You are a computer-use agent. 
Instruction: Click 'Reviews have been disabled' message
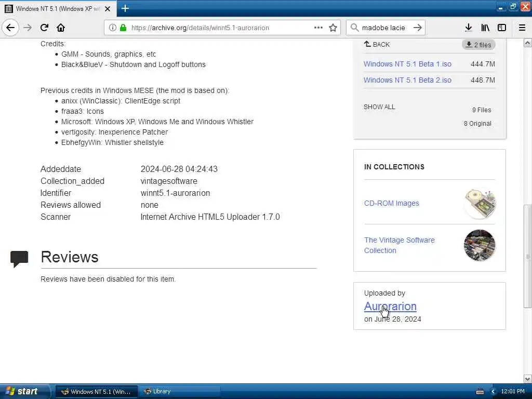(x=108, y=279)
